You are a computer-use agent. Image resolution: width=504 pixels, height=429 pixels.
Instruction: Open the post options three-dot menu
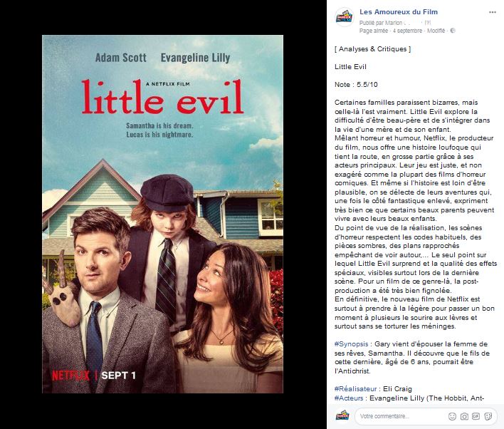[x=492, y=12]
